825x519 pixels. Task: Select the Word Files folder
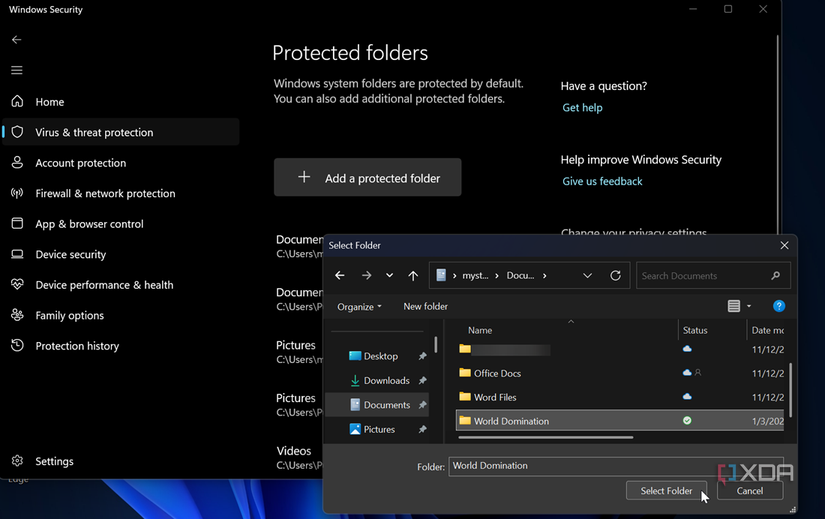[x=620, y=397]
